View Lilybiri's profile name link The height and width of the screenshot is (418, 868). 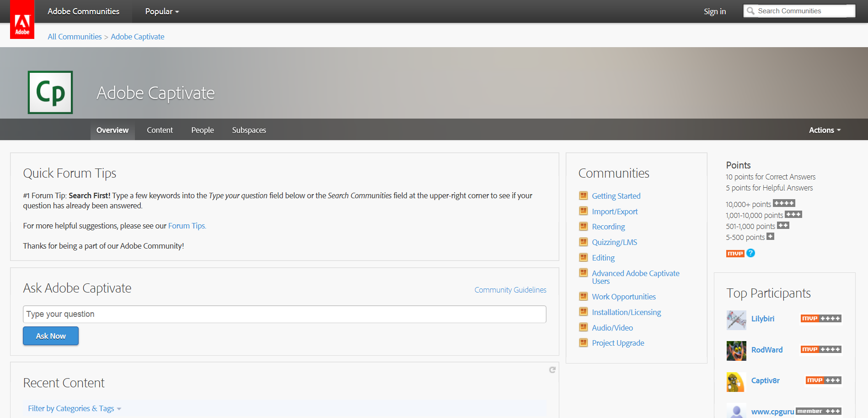pos(763,319)
